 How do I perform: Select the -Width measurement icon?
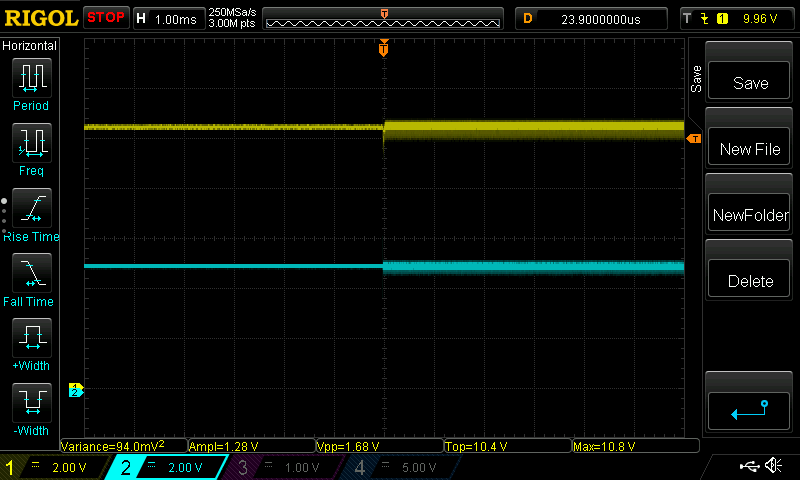click(32, 402)
